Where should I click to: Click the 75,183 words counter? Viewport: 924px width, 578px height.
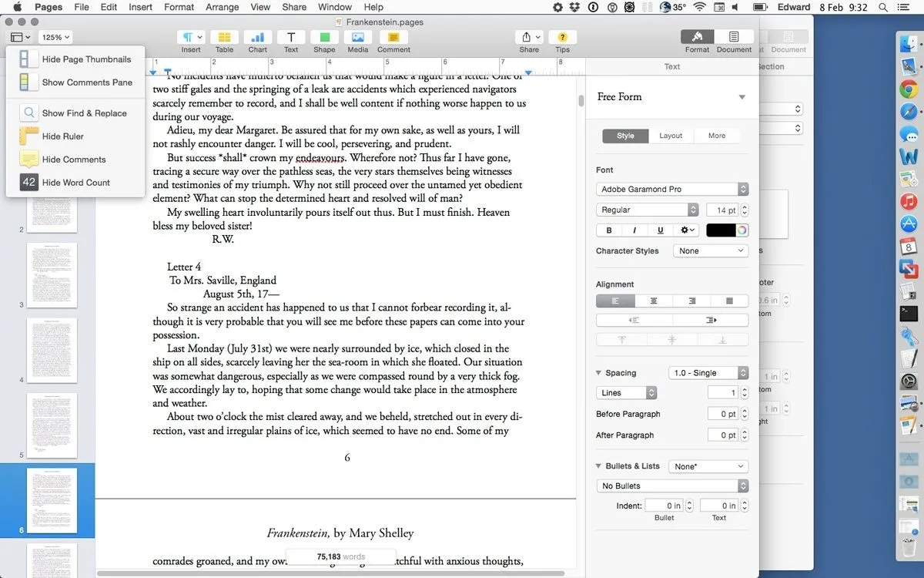340,556
